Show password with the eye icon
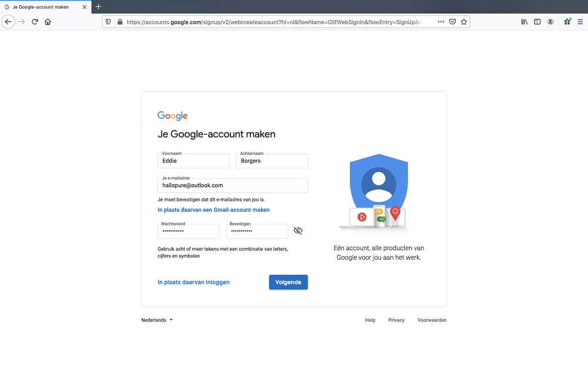 (298, 231)
